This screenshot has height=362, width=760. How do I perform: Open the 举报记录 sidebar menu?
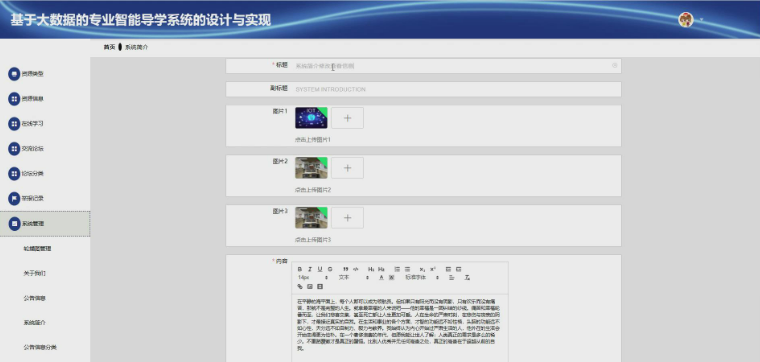pyautogui.click(x=45, y=198)
